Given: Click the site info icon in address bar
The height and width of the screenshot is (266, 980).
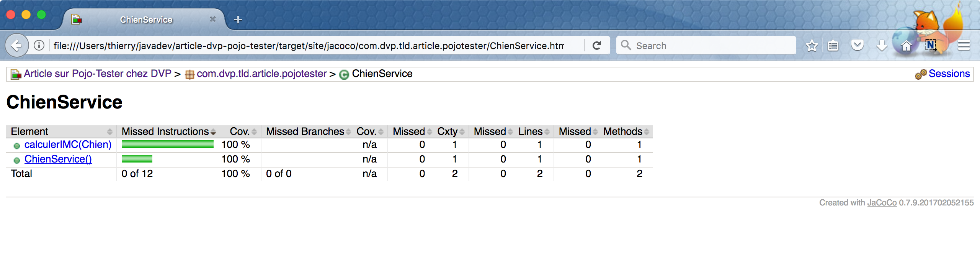Looking at the screenshot, I should (39, 46).
